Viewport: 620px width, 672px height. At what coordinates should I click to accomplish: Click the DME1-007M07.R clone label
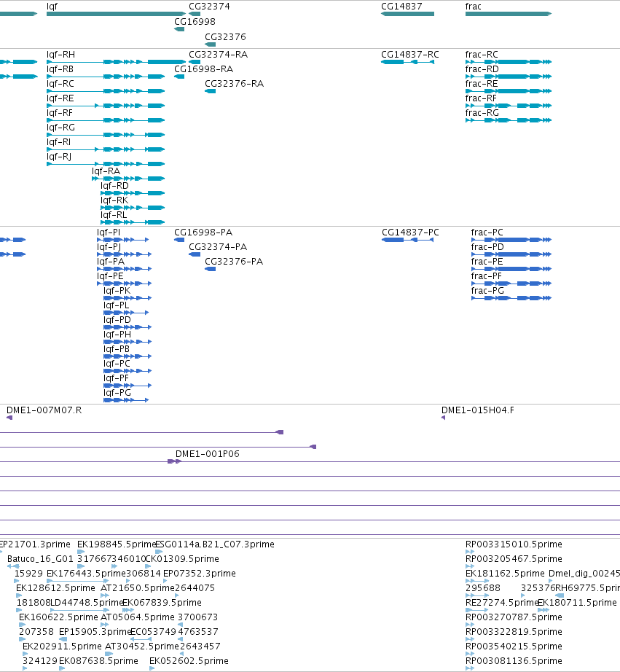[44, 410]
